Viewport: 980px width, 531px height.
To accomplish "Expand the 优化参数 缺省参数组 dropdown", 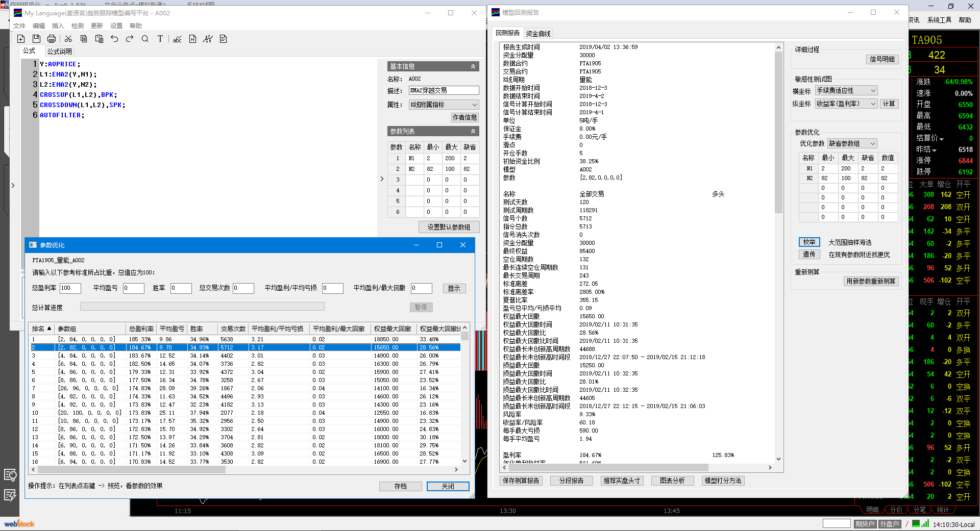I will click(x=873, y=144).
